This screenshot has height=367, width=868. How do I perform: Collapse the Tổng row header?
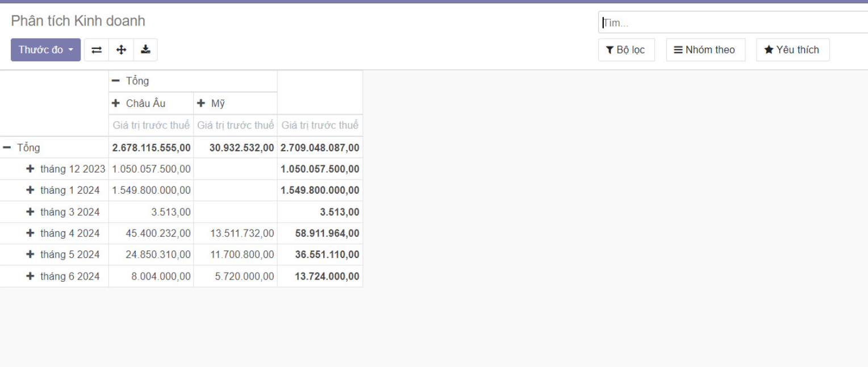(x=22, y=148)
